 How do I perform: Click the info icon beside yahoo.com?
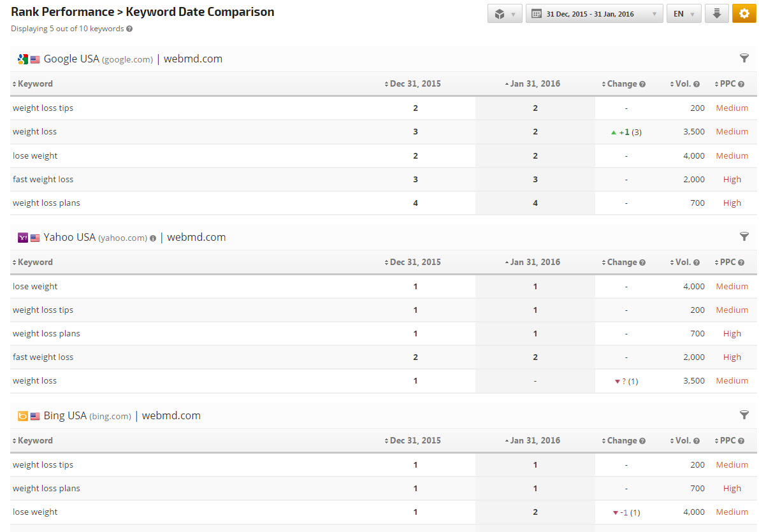[153, 238]
